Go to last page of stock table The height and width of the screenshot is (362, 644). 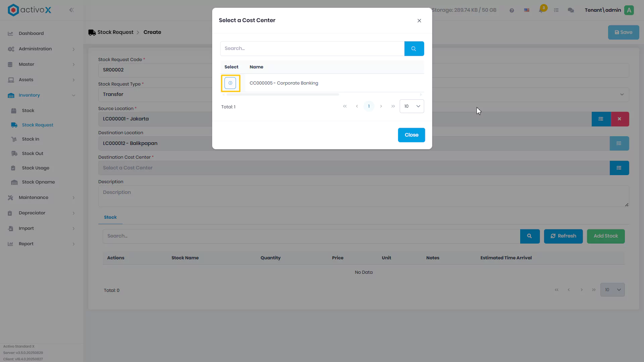[x=594, y=290]
